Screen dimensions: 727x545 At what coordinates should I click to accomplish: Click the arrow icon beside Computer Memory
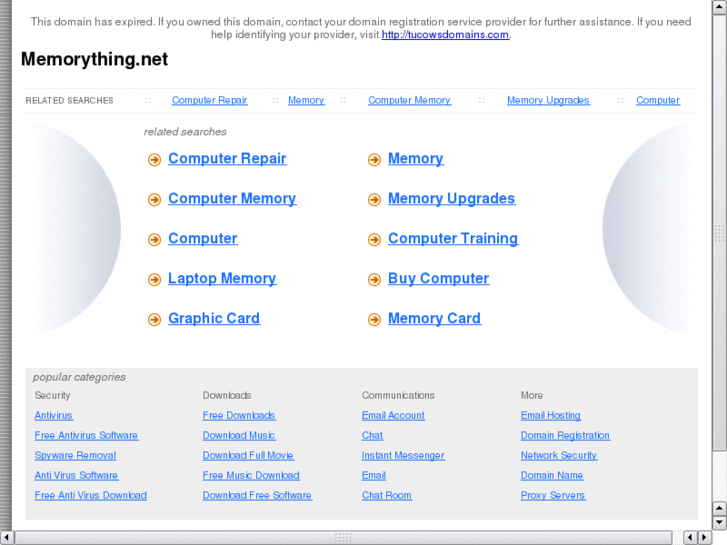(154, 199)
